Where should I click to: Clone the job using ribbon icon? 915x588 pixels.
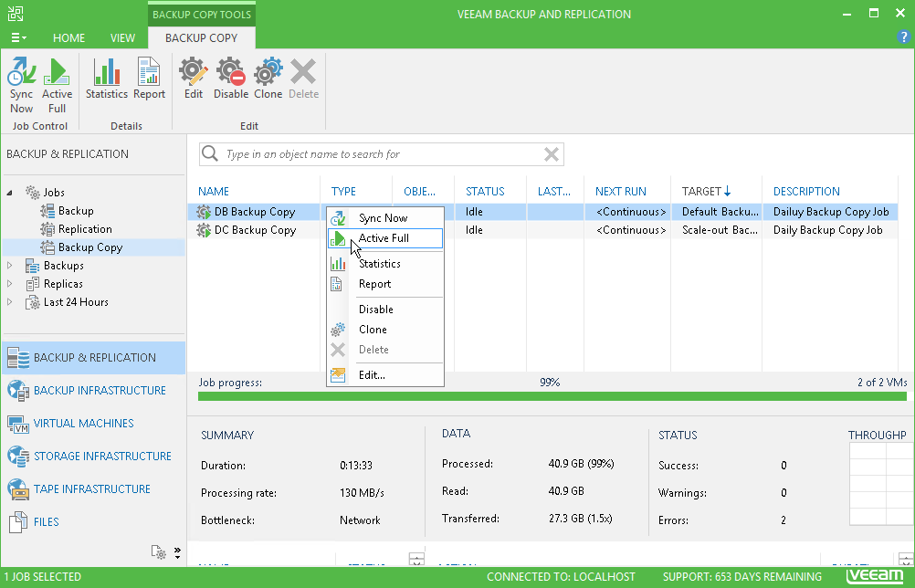[x=268, y=72]
